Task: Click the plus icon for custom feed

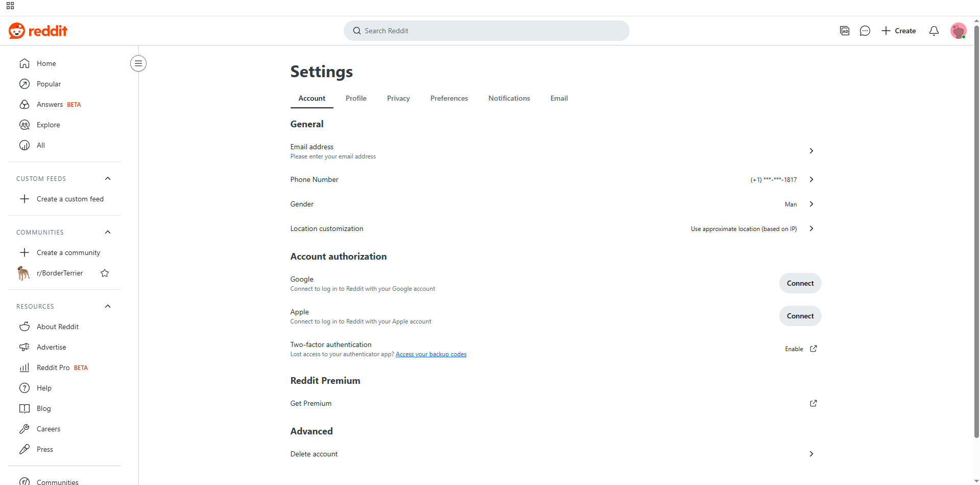Action: click(25, 199)
